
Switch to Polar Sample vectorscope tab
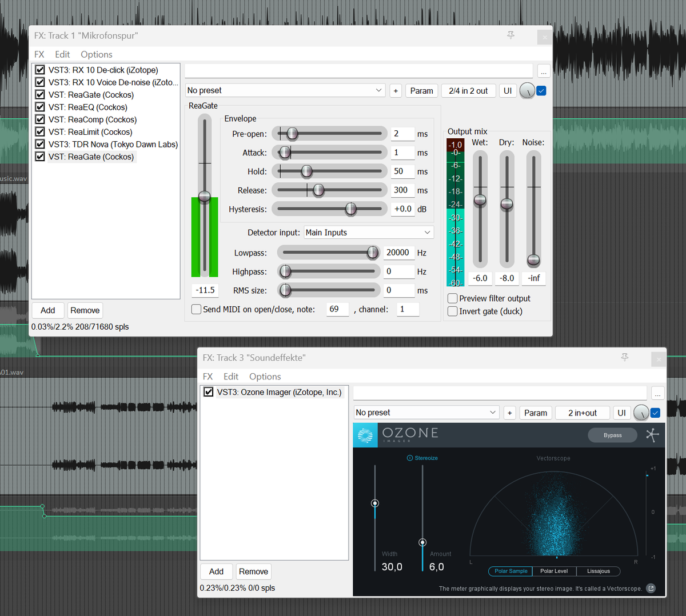pos(510,571)
